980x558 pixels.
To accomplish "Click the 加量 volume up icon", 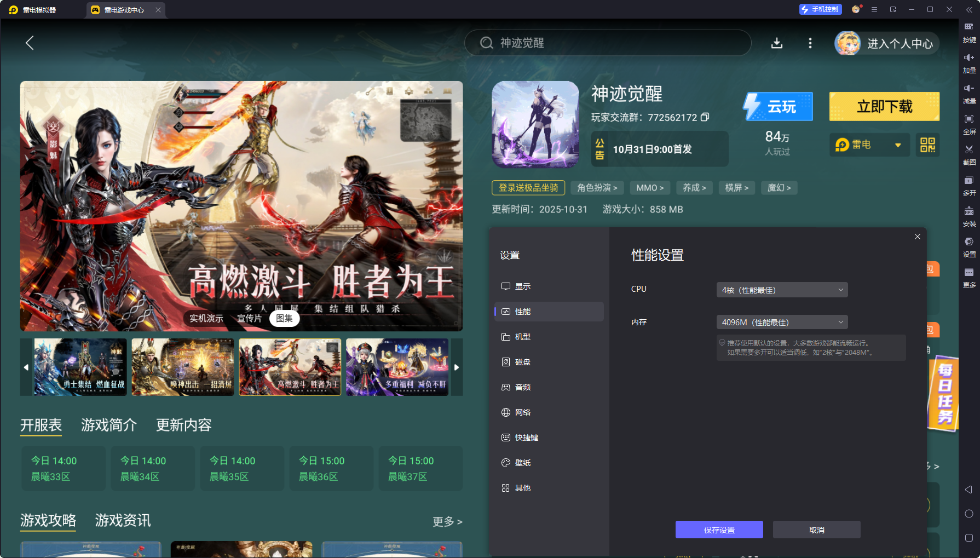I will pyautogui.click(x=969, y=64).
